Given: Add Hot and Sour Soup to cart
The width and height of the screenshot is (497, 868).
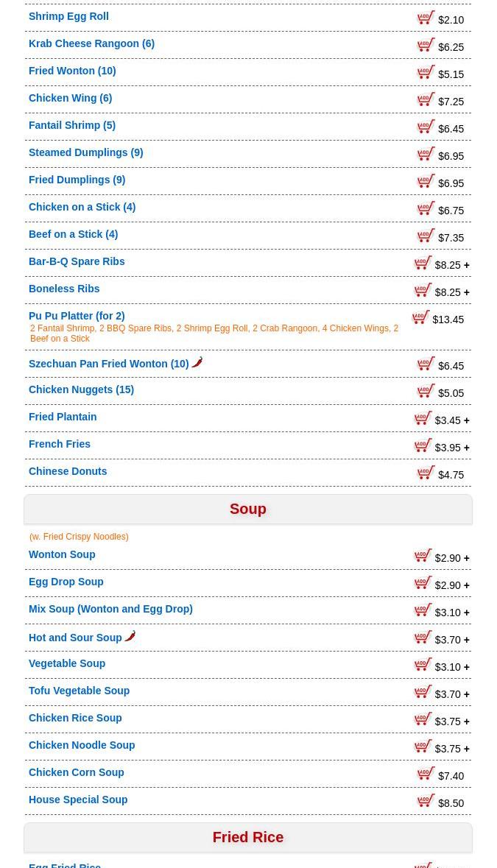Looking at the screenshot, I should 423,637.
